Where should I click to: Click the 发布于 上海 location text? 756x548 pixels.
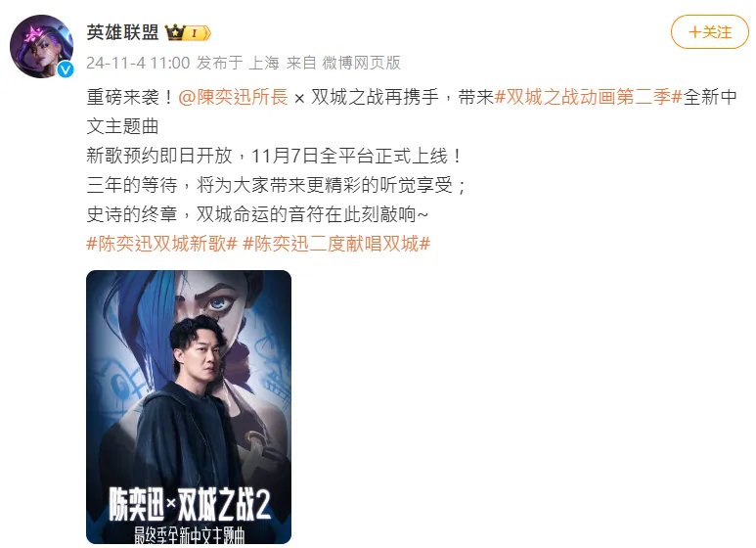tap(238, 63)
